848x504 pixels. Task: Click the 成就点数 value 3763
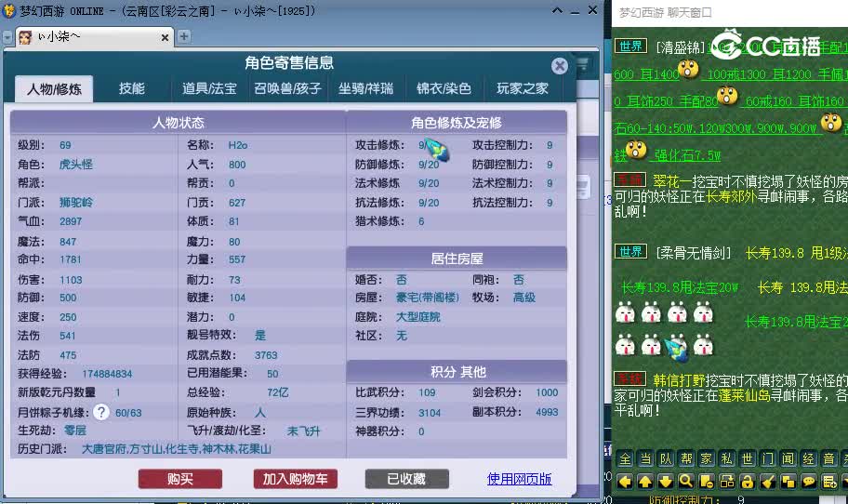click(266, 355)
